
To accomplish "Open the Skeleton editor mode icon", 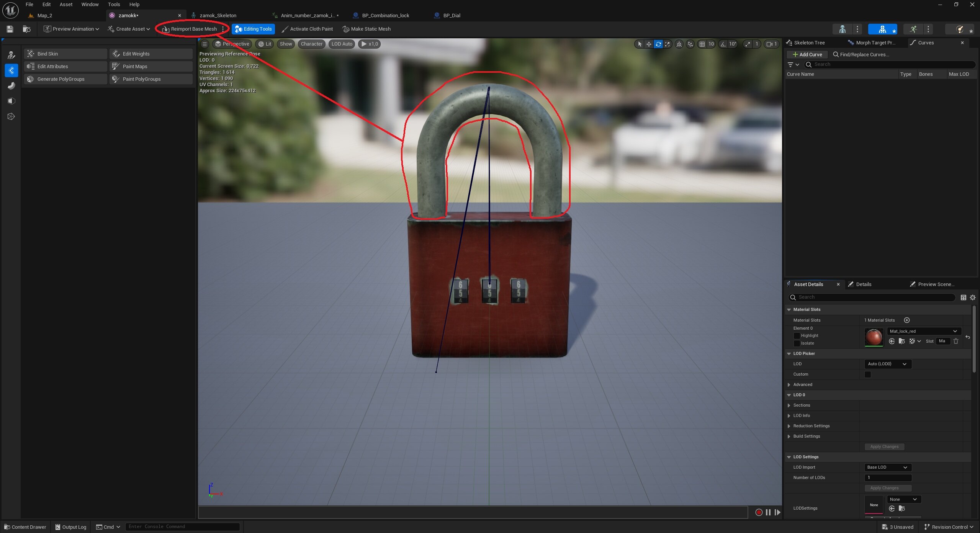I will coord(842,29).
